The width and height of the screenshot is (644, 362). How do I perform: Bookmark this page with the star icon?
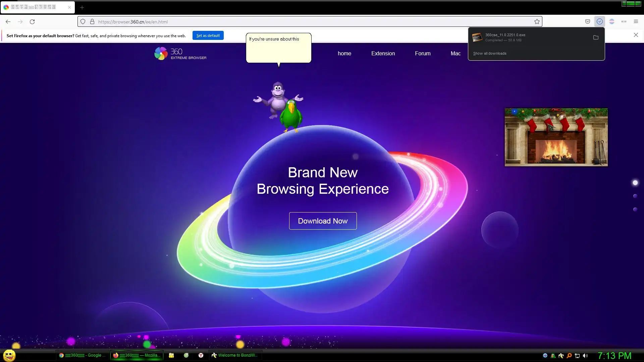point(537,22)
